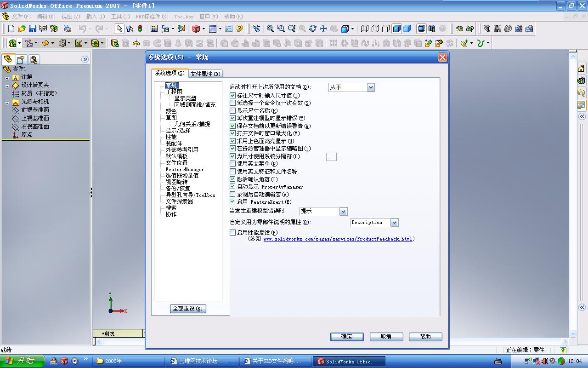
Task: Click the 全部重设 button
Action: coord(188,309)
